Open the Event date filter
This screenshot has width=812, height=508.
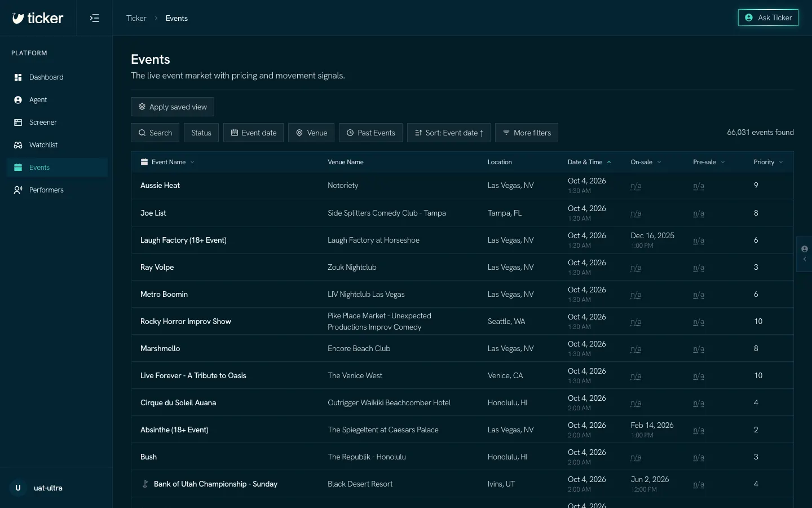click(253, 133)
